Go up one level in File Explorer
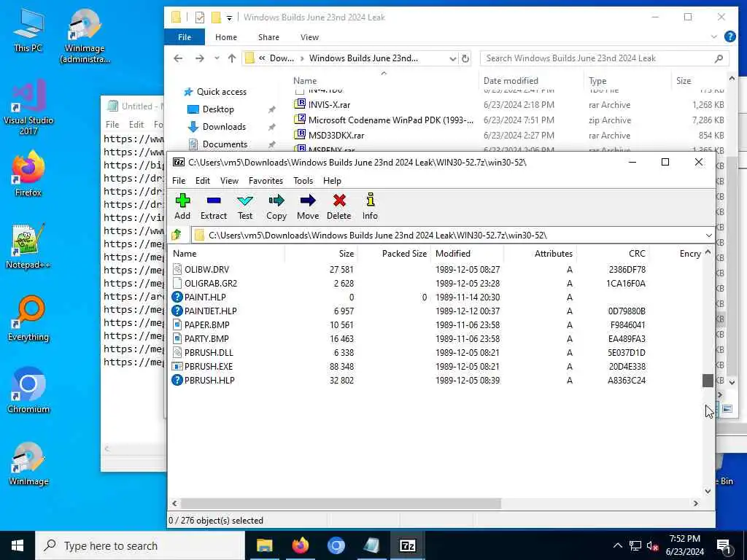This screenshot has width=747, height=560. [232, 58]
